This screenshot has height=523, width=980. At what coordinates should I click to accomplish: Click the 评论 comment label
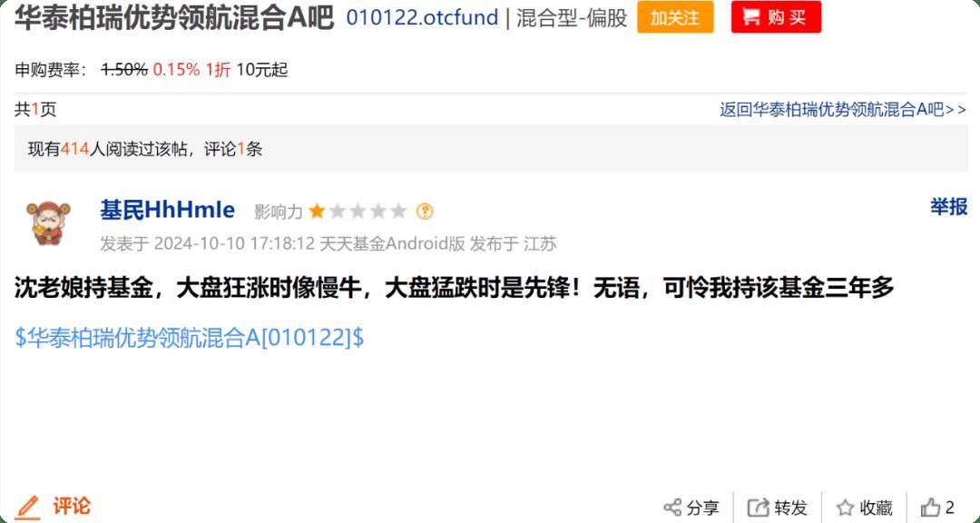[x=72, y=506]
